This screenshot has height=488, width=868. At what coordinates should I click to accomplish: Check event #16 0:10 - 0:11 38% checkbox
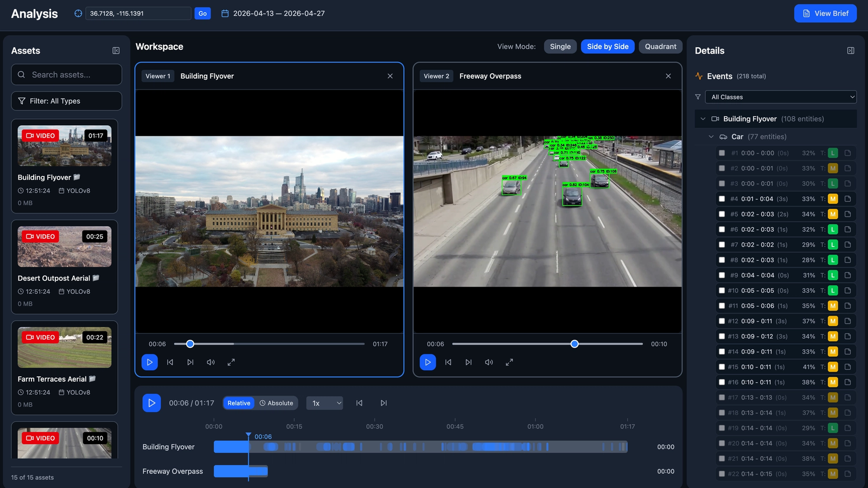coord(722,382)
